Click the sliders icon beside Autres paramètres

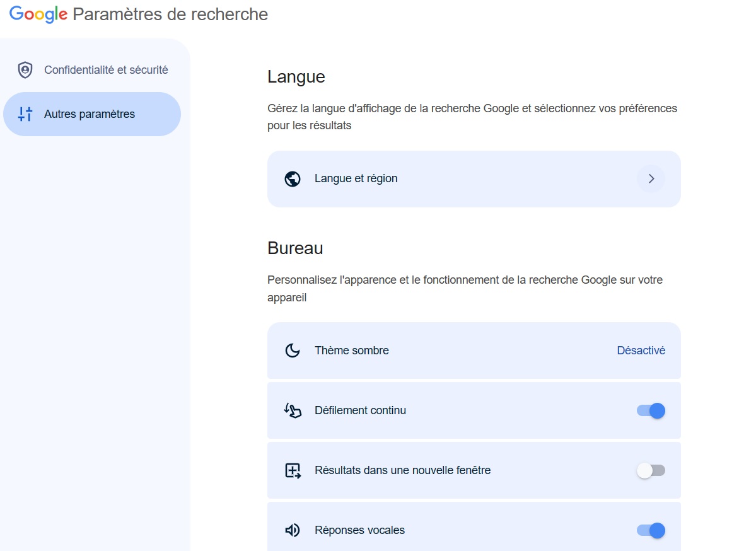25,114
